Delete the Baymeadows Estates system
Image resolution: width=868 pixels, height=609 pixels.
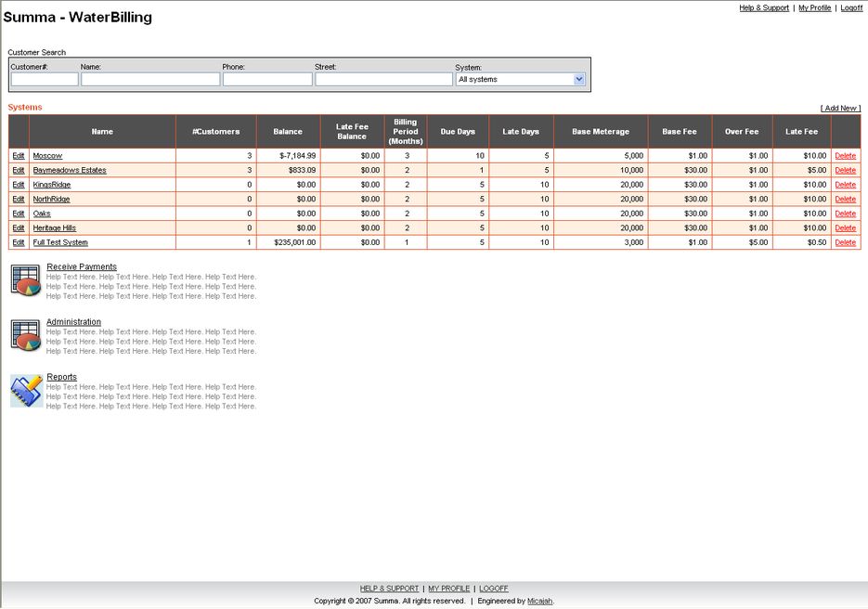click(845, 171)
